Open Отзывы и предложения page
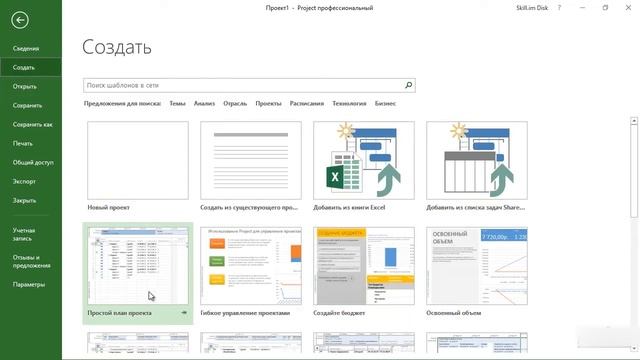 (31, 261)
